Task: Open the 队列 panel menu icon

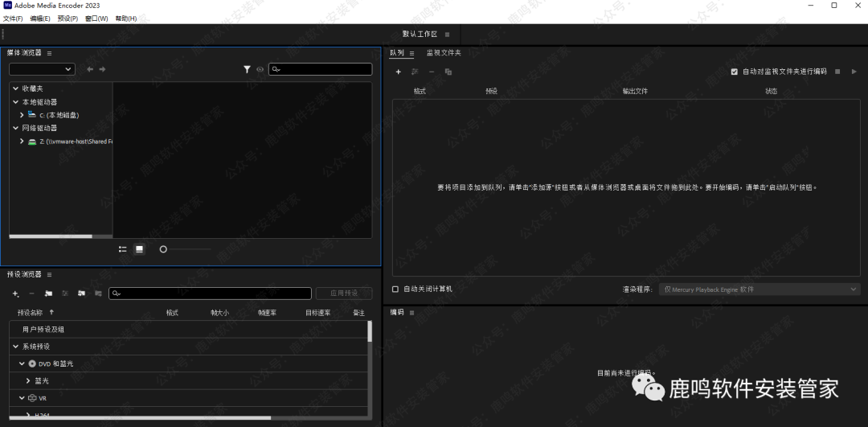Action: pos(411,53)
